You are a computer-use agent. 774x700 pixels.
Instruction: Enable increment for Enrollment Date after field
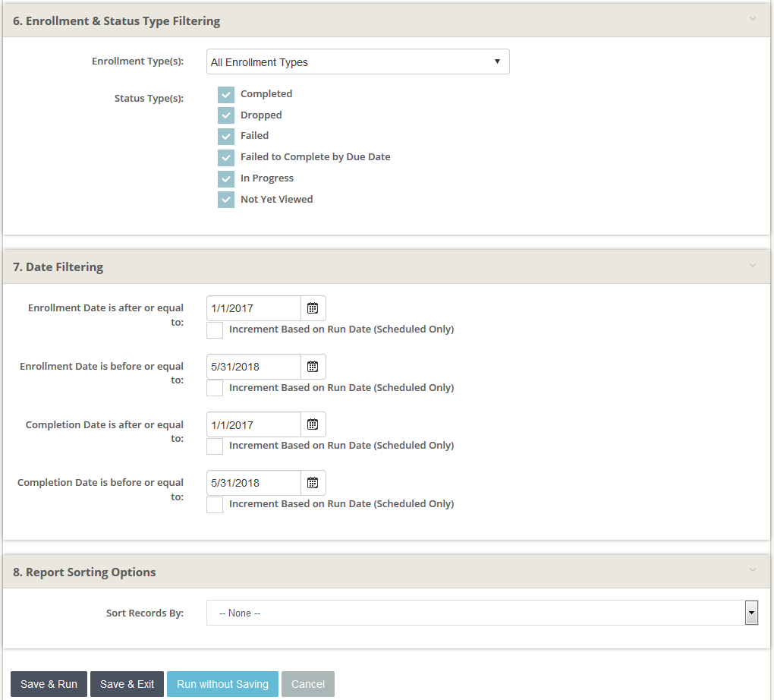tap(215, 330)
